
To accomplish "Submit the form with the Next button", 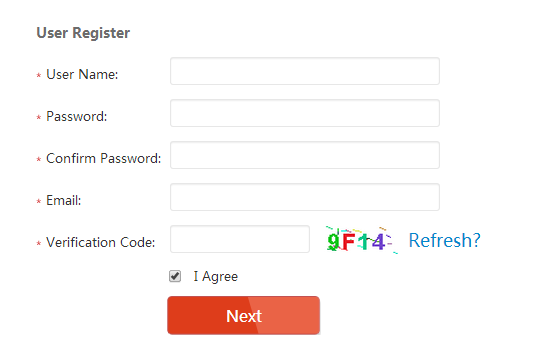I will tap(243, 315).
